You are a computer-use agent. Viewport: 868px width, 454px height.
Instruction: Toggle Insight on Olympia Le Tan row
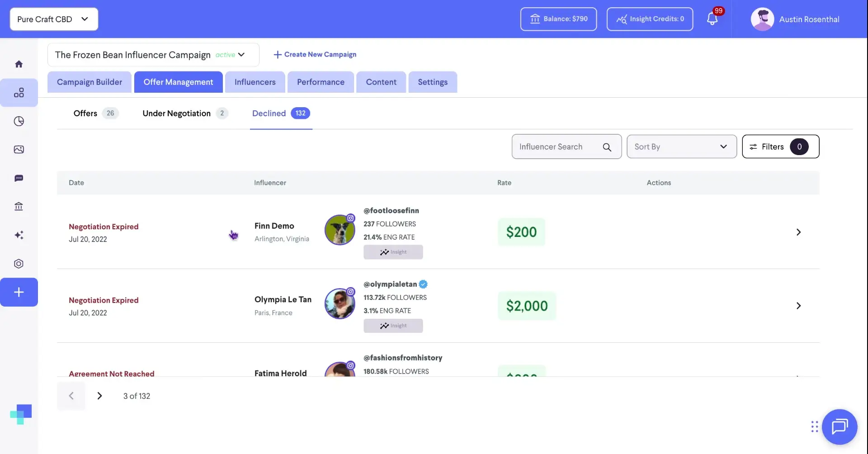[393, 326]
